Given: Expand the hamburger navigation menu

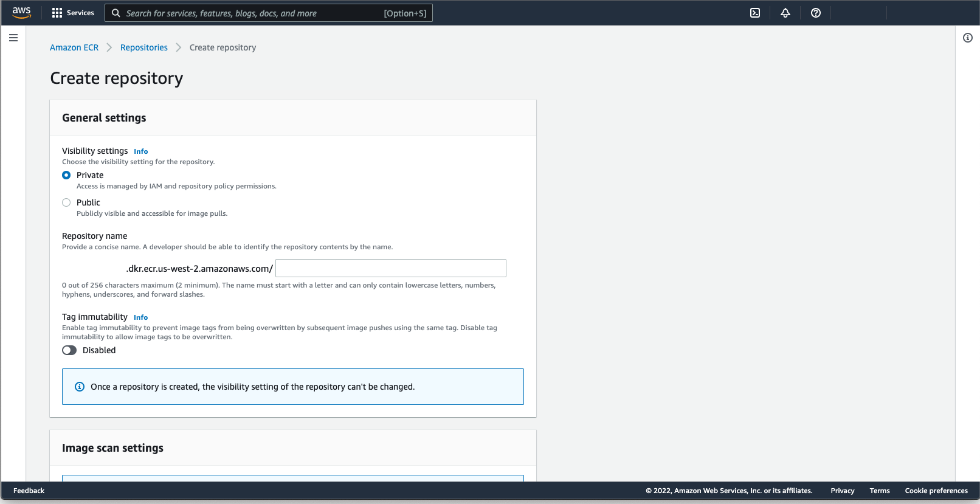Looking at the screenshot, I should tap(13, 38).
